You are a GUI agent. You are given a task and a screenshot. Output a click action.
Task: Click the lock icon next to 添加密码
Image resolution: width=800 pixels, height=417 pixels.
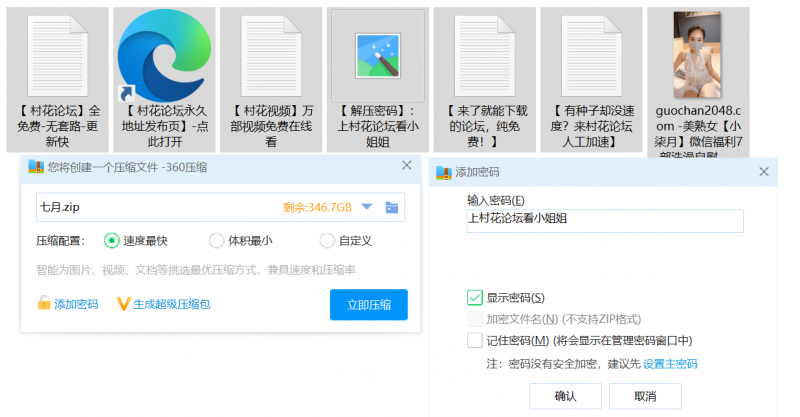[43, 304]
